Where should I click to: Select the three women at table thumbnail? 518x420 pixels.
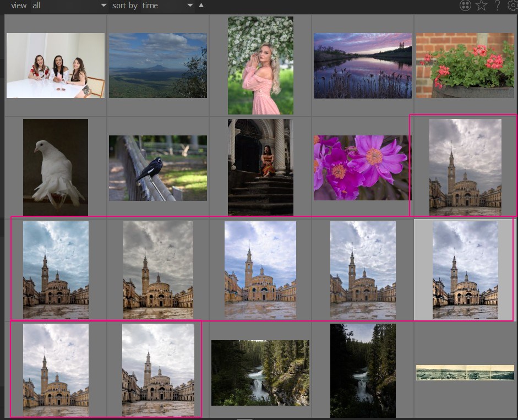[x=56, y=66]
